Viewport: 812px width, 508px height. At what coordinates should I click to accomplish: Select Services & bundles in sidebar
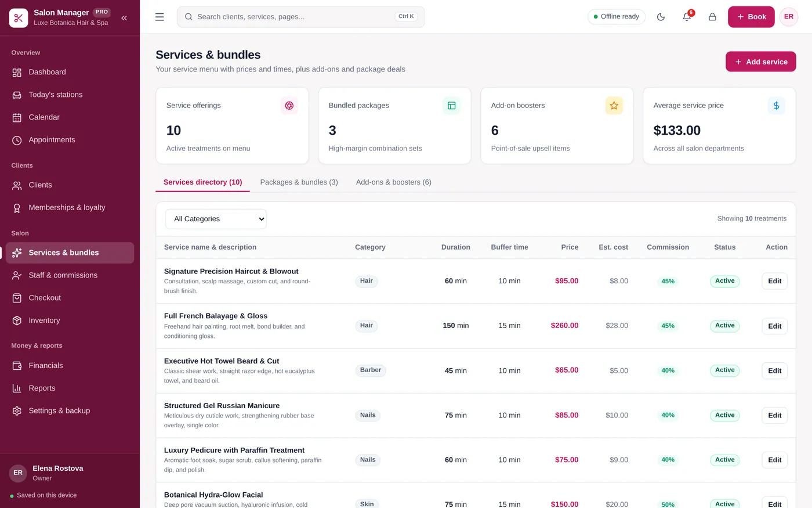70,253
